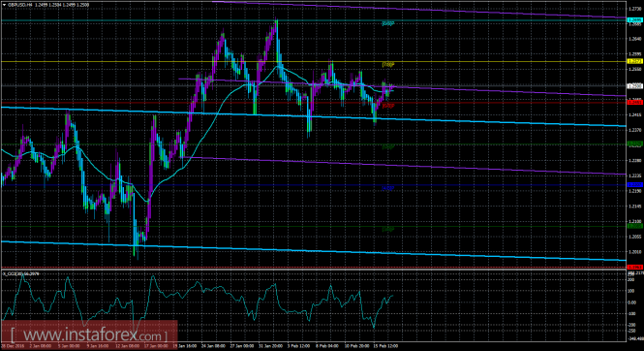
Task: Click the 0.00 level on the CCI scale
Action: [x=632, y=303]
